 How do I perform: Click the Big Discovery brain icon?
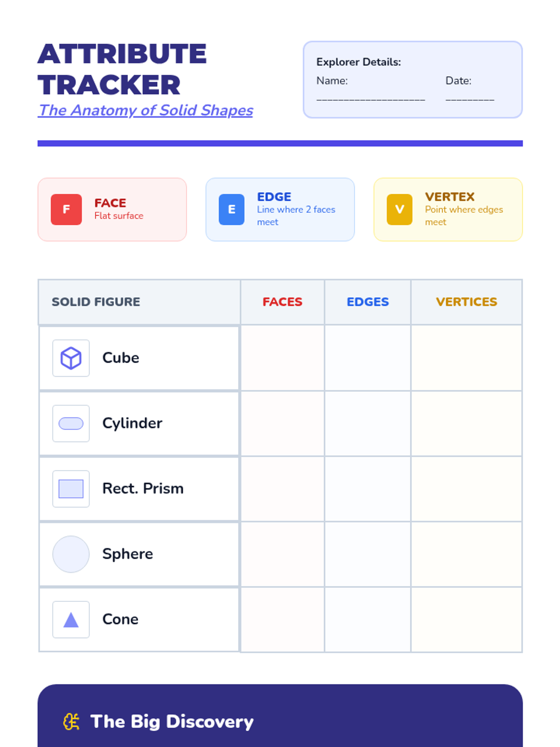pyautogui.click(x=71, y=721)
